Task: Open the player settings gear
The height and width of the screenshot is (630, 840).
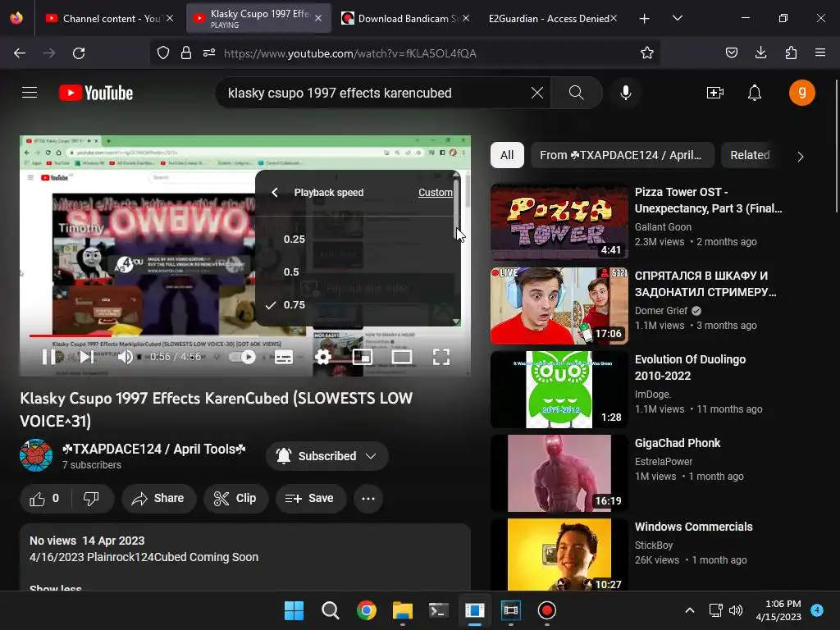Action: (x=322, y=357)
